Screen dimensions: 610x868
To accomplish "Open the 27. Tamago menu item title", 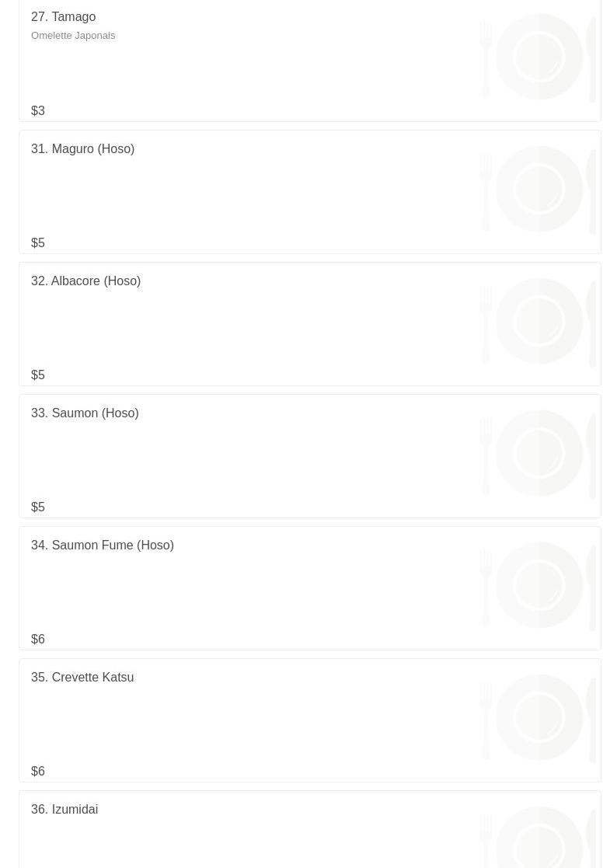I will click(x=63, y=16).
